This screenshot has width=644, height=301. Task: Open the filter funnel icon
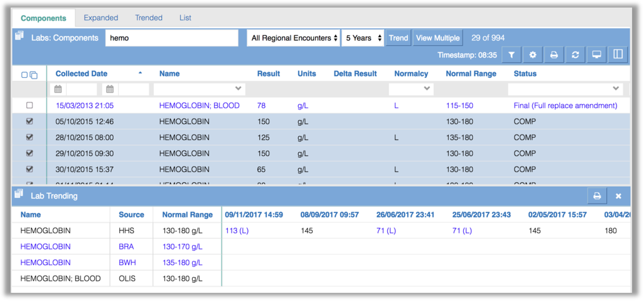tap(511, 55)
